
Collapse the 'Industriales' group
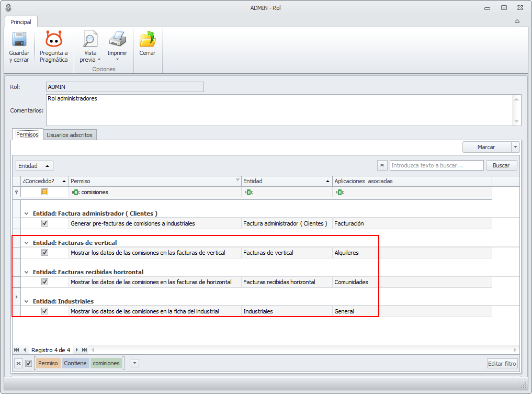point(27,301)
